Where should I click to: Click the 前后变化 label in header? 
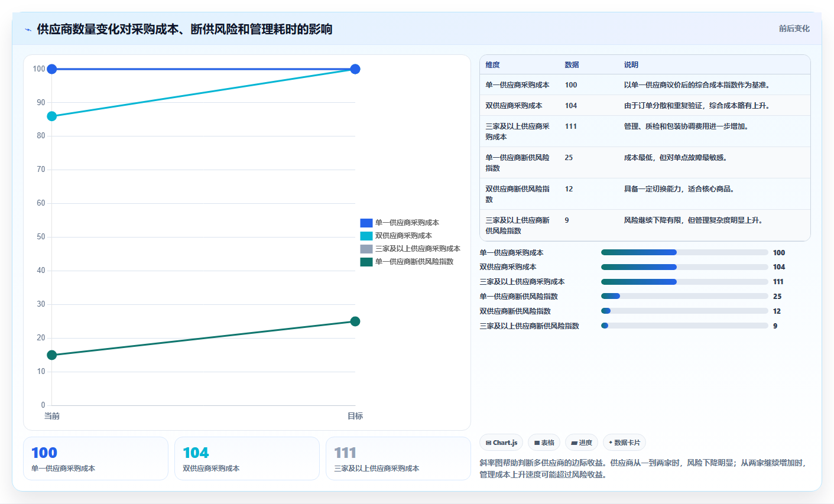click(x=794, y=28)
